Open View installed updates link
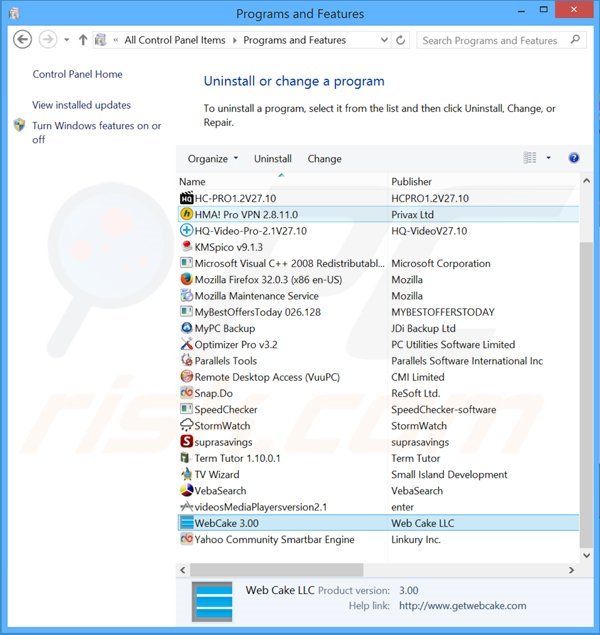This screenshot has width=600, height=635. tap(81, 105)
